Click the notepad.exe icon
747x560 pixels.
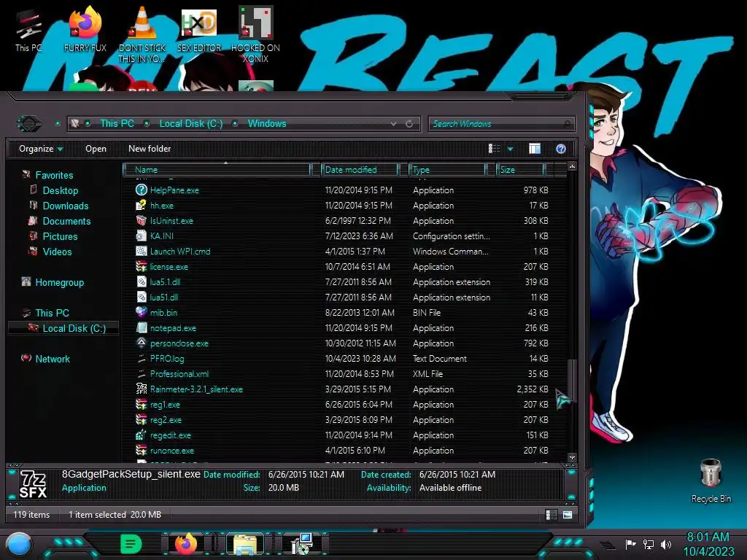tap(141, 327)
